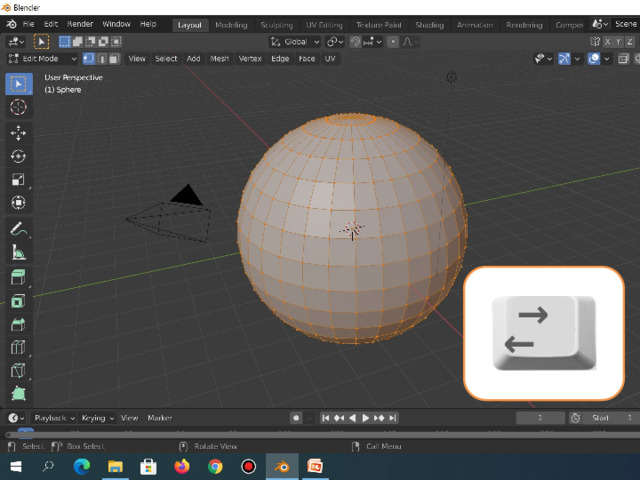Expand overlay options arrow

coord(607,59)
